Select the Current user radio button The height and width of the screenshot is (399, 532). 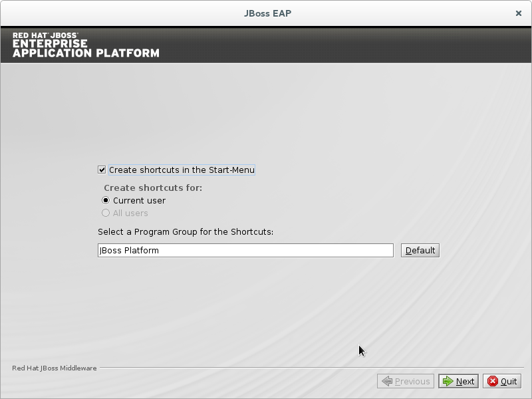point(106,200)
